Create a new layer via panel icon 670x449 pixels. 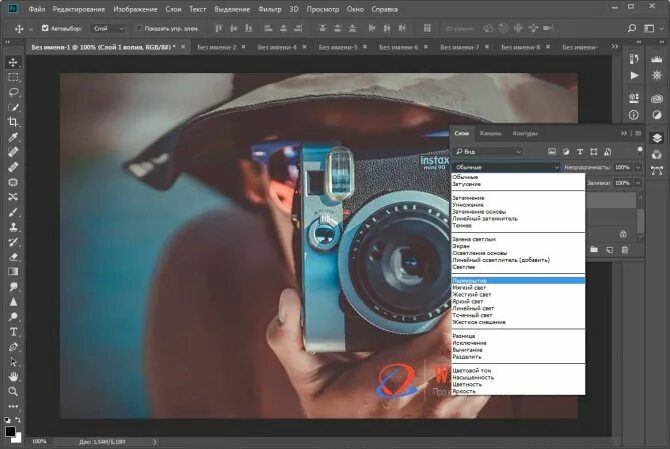[x=610, y=250]
